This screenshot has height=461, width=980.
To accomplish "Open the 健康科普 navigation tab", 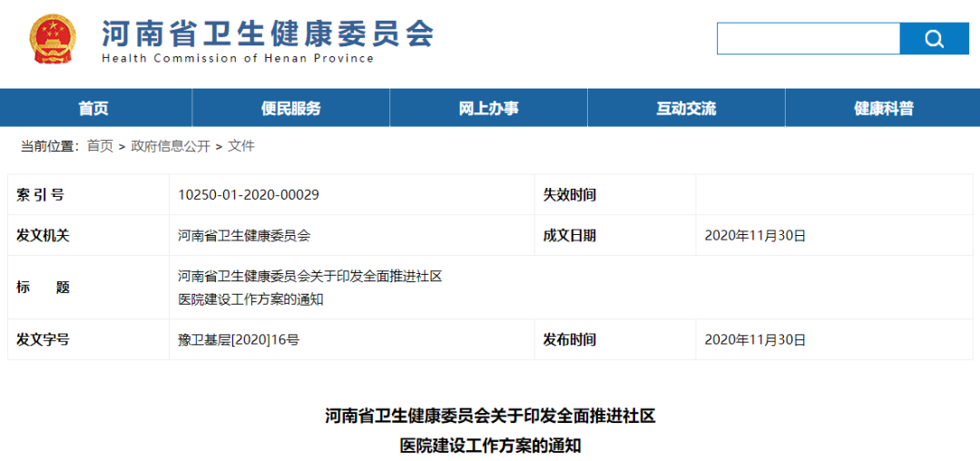I will (883, 108).
